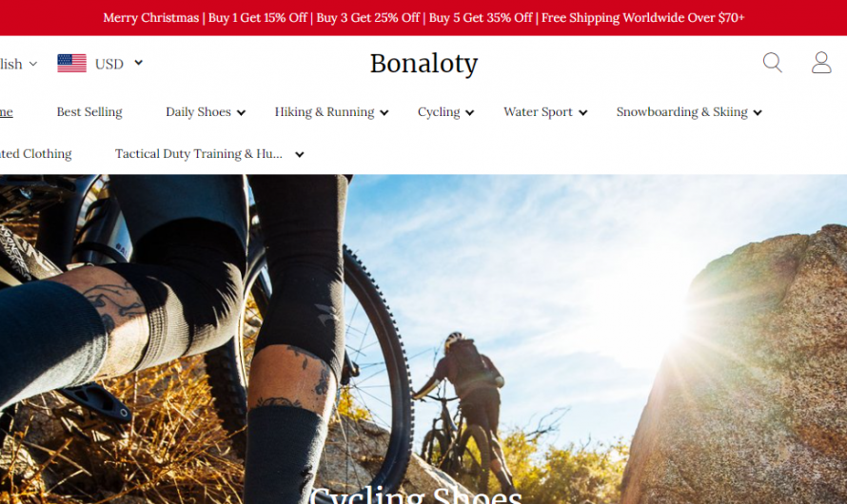Viewport: 847px width, 504px height.
Task: Expand the Hiking & Running submenu arrow
Action: click(384, 113)
